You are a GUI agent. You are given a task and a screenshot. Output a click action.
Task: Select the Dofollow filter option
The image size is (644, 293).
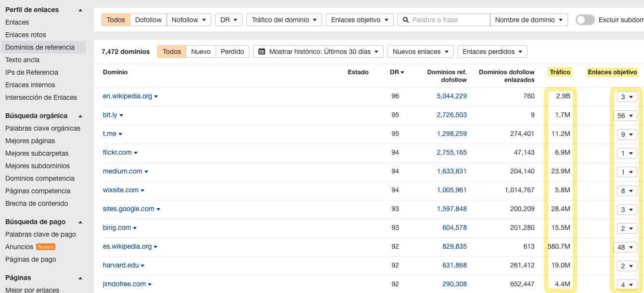pyautogui.click(x=148, y=20)
